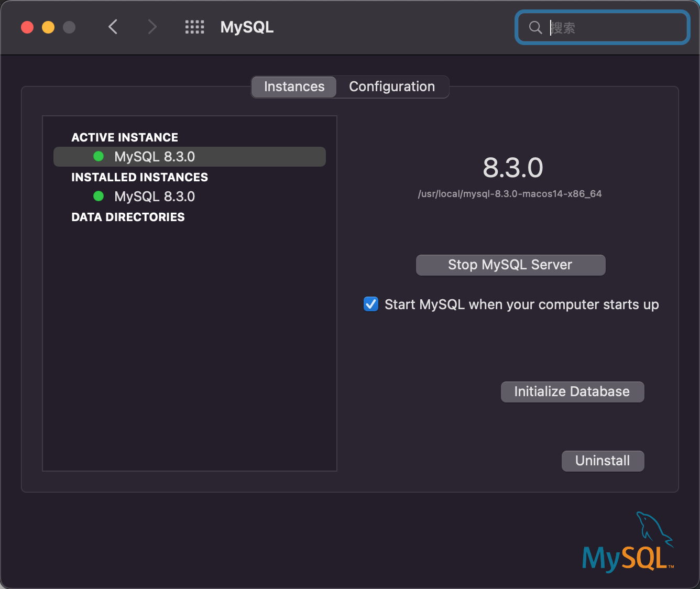Close the window with red button
Viewport: 700px width, 589px height.
27,27
